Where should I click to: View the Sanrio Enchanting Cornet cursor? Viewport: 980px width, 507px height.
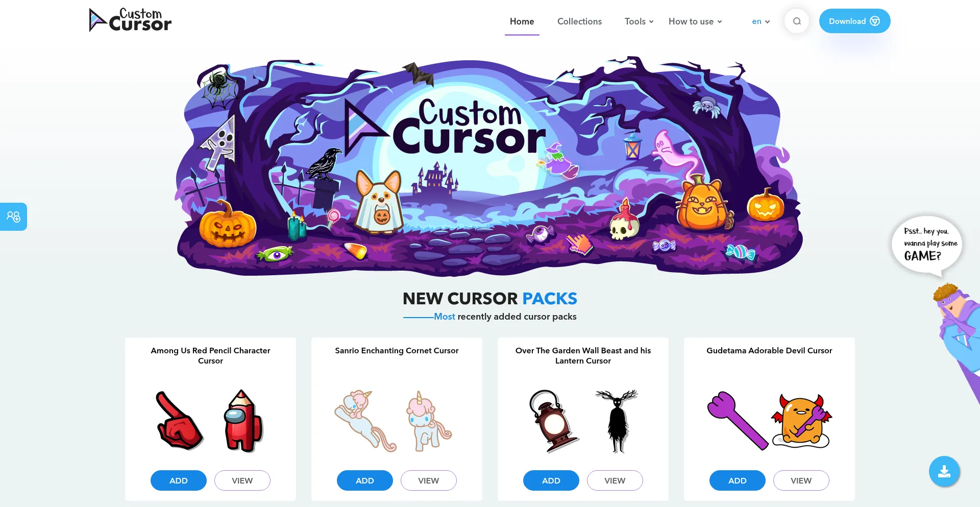click(x=429, y=480)
